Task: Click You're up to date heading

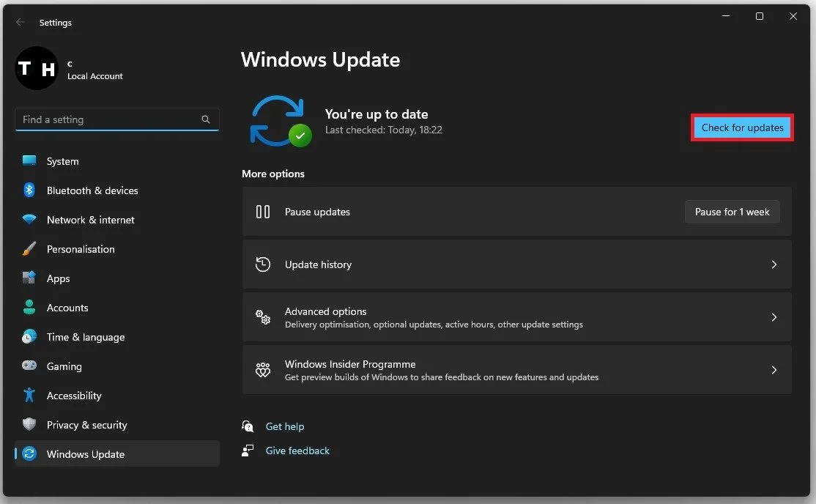Action: (377, 114)
